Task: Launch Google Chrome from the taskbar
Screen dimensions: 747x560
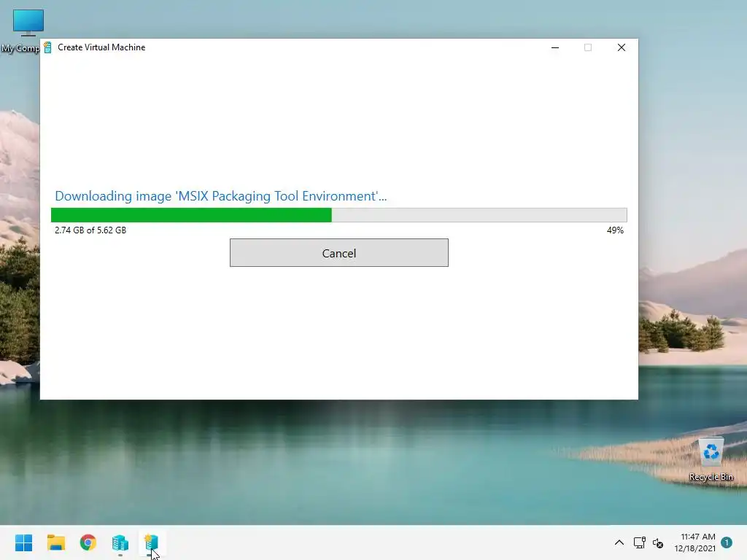Action: point(88,542)
